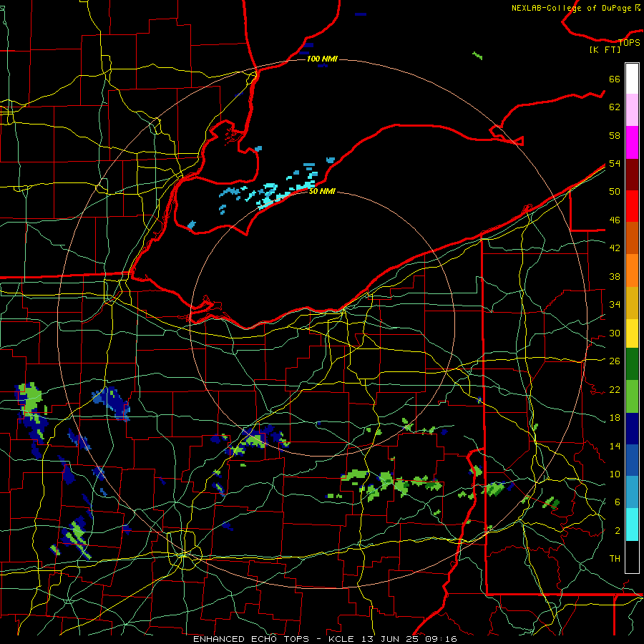Screen dimensions: 644x644
Task: Click the white 66 kft color swatch
Action: pos(632,79)
